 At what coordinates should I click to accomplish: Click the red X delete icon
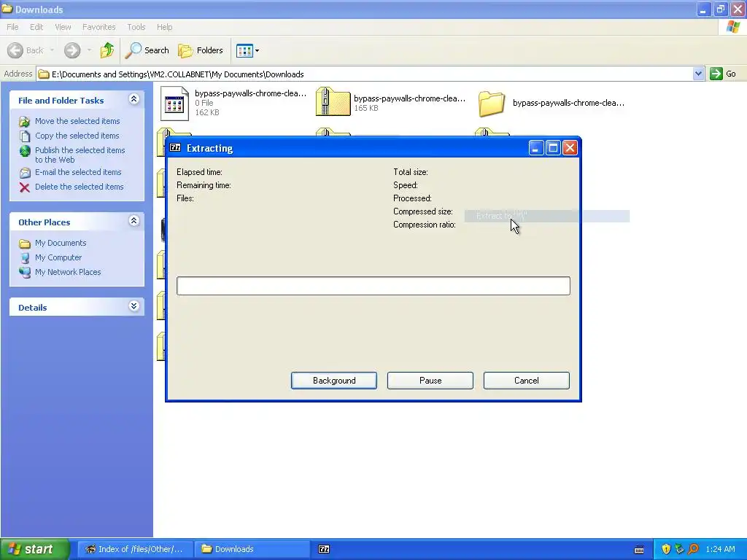pyautogui.click(x=25, y=187)
